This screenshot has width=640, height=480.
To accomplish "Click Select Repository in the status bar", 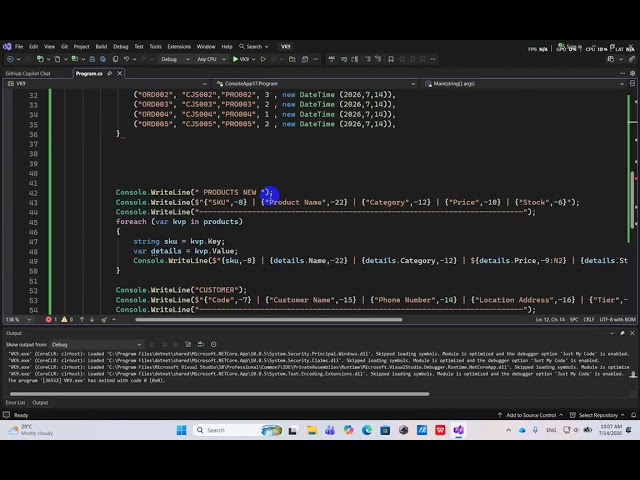I will (597, 415).
